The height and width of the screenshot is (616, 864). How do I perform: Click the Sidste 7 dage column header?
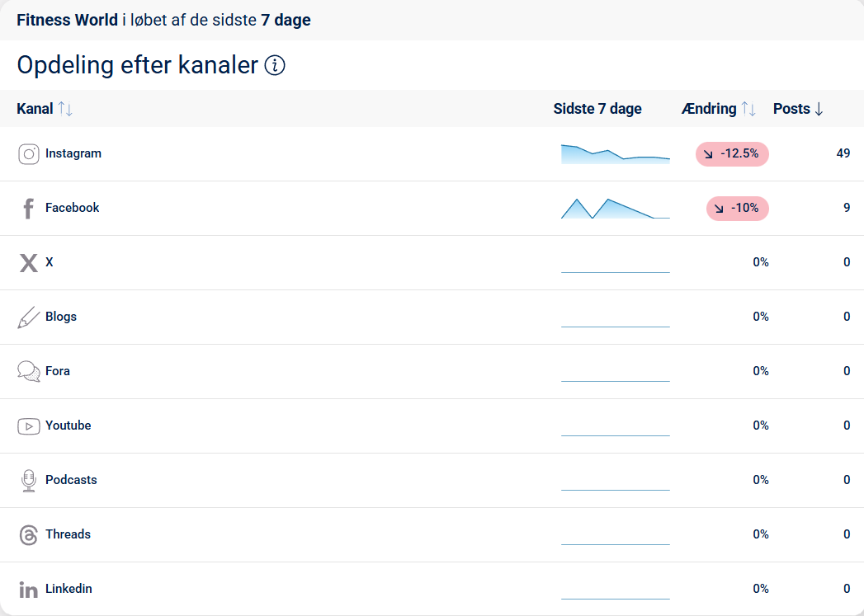(597, 109)
